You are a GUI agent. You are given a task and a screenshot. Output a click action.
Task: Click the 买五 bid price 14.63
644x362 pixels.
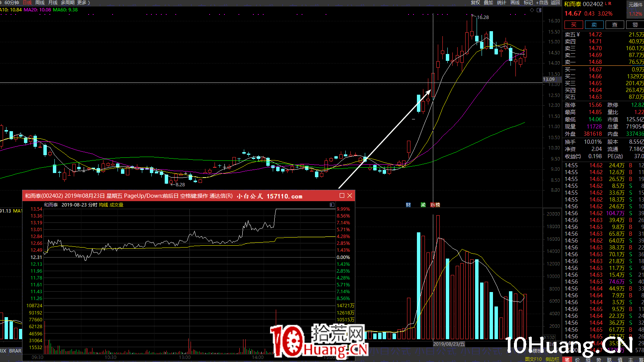coord(595,97)
